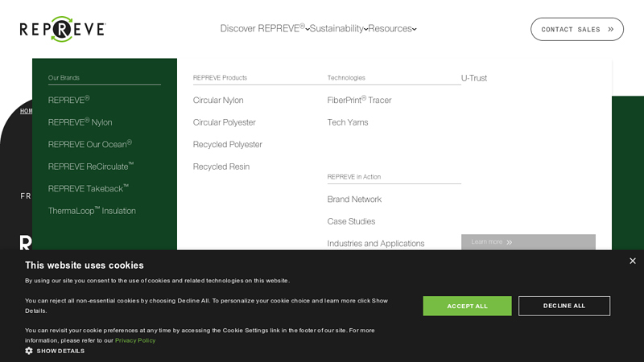
Task: Decline all cookies
Action: coord(564,306)
